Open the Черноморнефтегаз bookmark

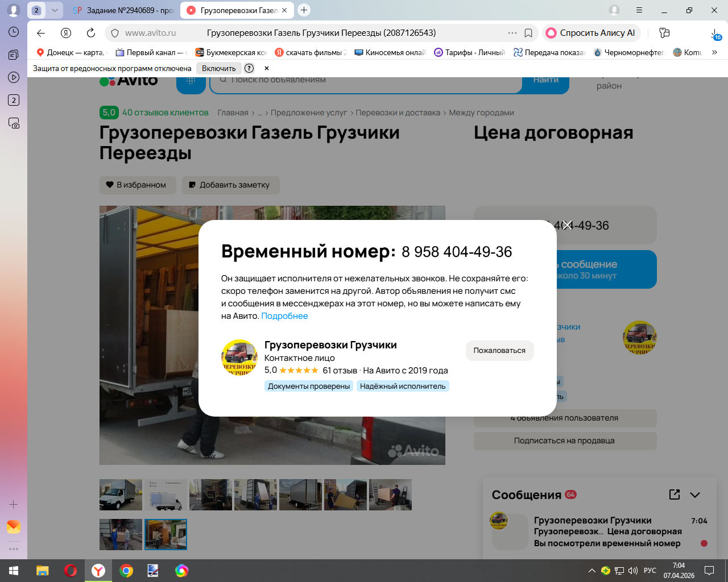pos(629,52)
